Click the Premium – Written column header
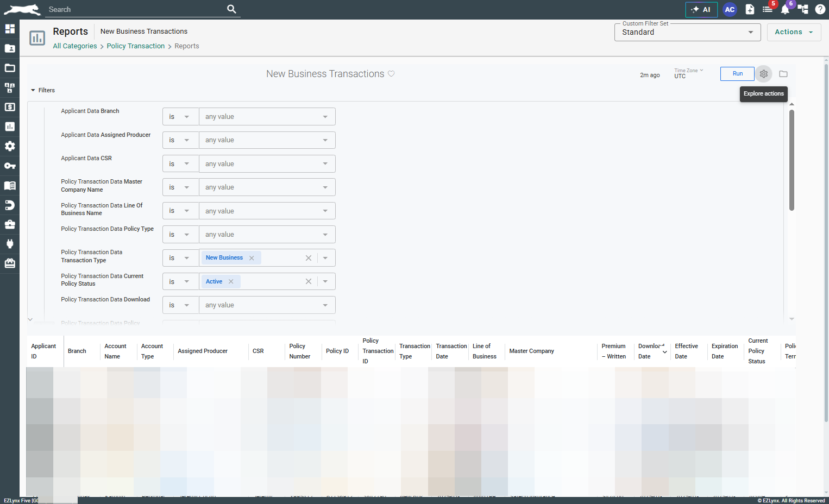Screen dimensions: 829x504 614,351
